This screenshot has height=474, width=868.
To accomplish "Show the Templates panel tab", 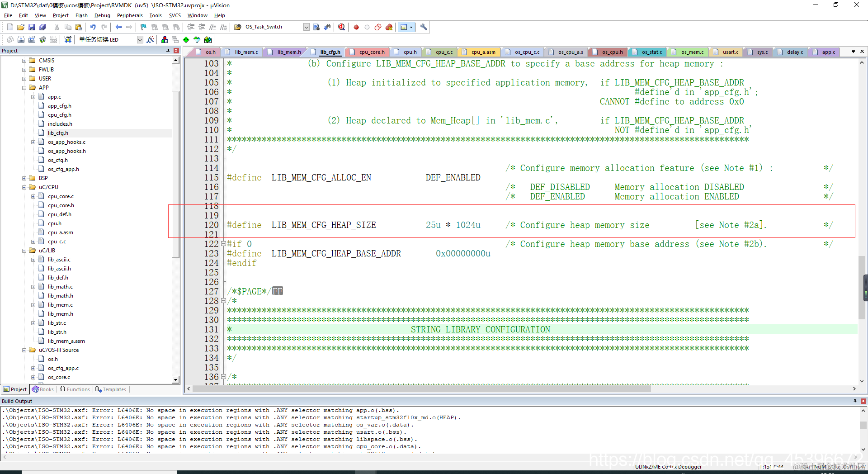I will pyautogui.click(x=111, y=389).
